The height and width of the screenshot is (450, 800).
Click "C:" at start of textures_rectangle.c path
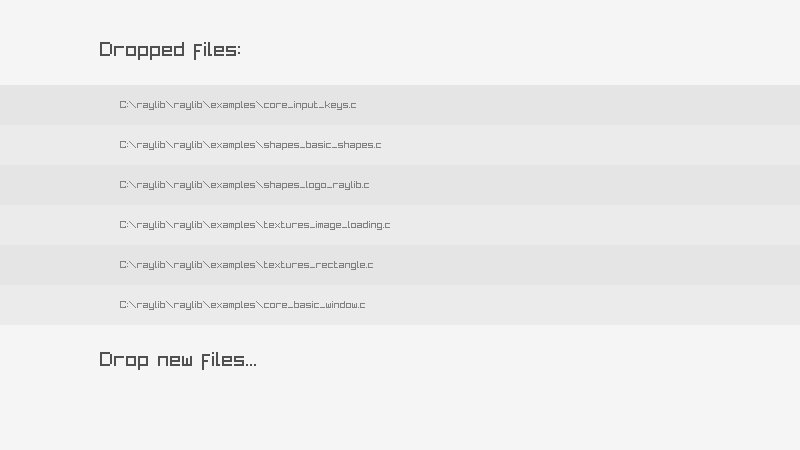[125, 265]
